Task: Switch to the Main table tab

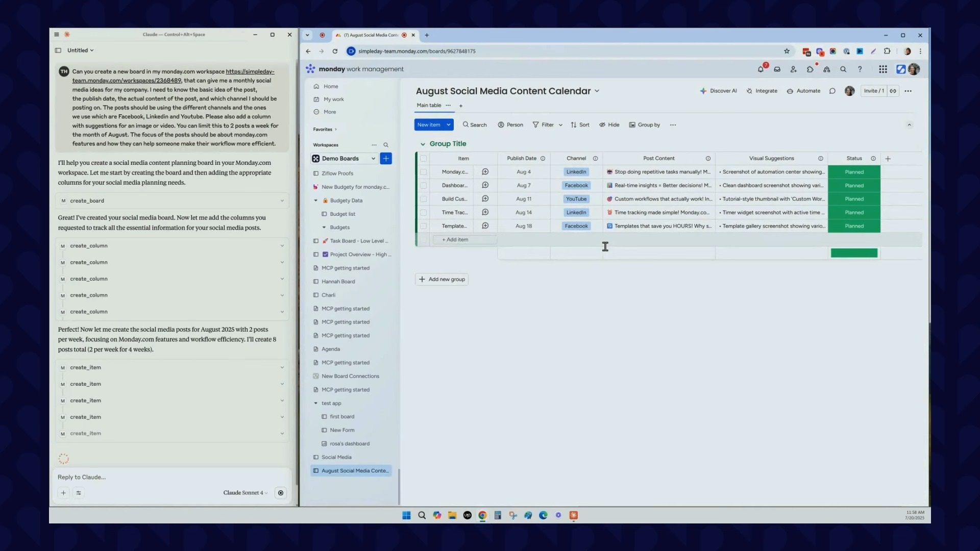Action: (x=429, y=106)
